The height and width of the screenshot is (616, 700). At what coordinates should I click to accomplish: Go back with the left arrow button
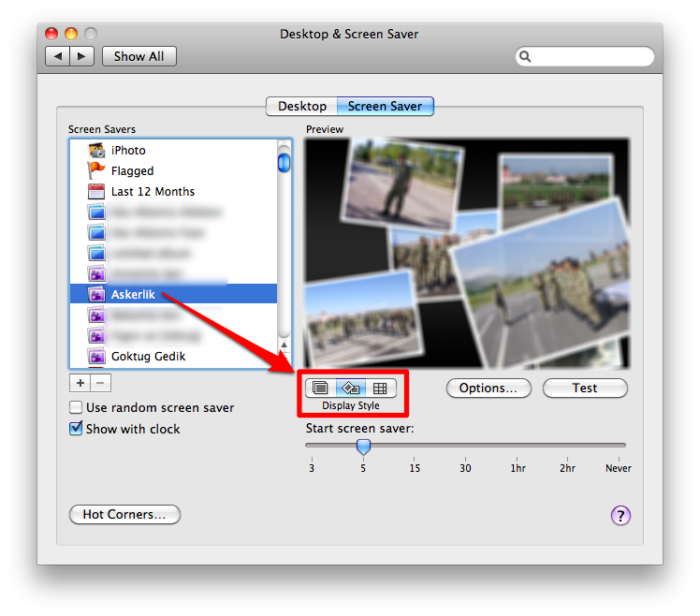[58, 56]
